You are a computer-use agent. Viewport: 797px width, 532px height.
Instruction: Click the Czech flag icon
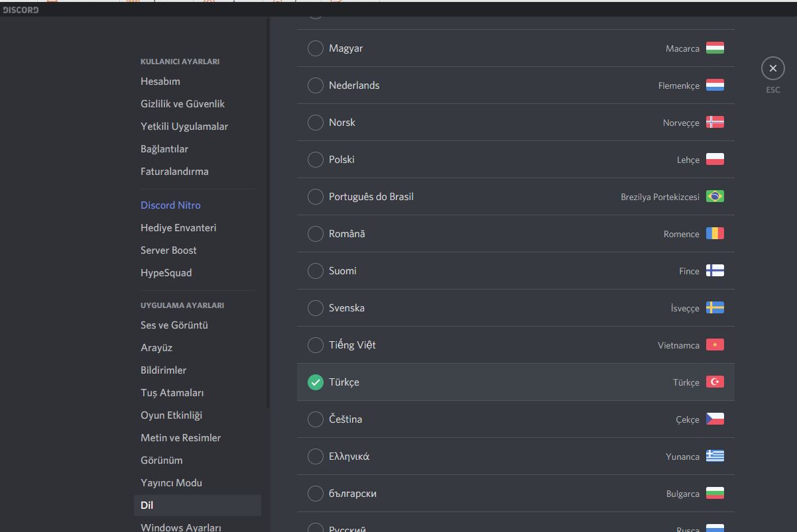point(715,419)
